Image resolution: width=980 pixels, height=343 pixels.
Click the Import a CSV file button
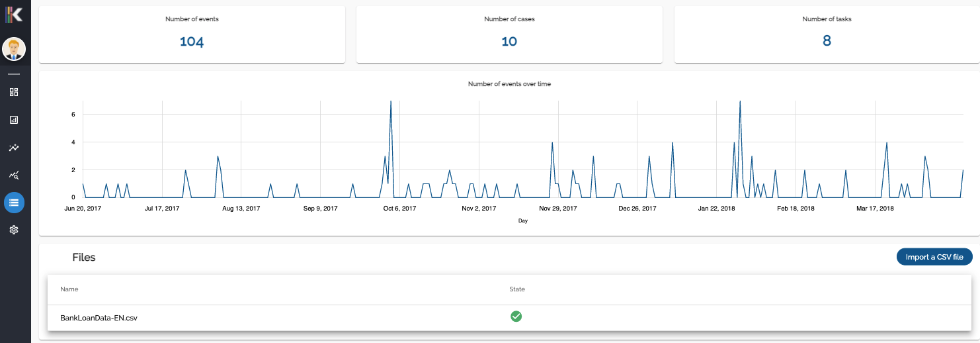tap(934, 257)
